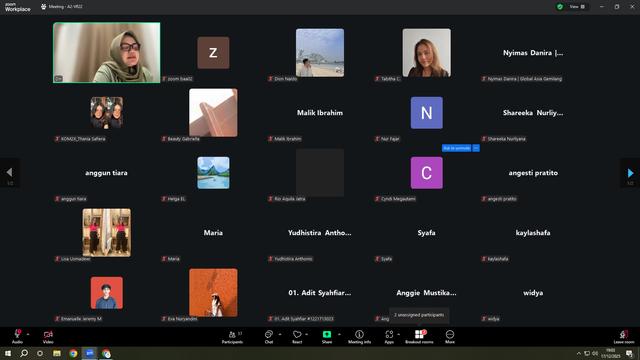Open the Apps panel

coord(389,337)
